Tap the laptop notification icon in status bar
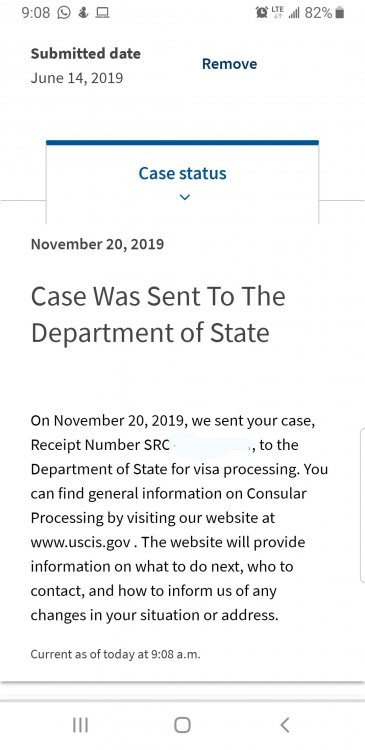Viewport: 365px width, 750px height. pyautogui.click(x=102, y=13)
